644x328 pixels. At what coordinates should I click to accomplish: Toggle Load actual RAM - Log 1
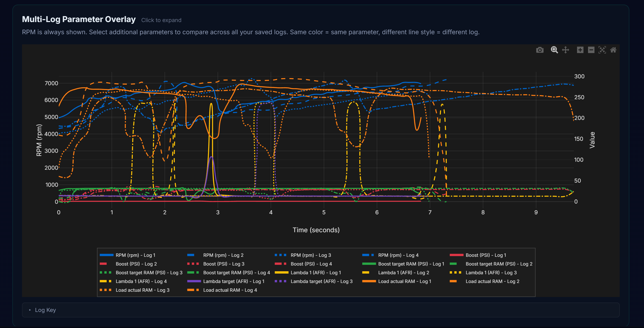click(x=397, y=281)
